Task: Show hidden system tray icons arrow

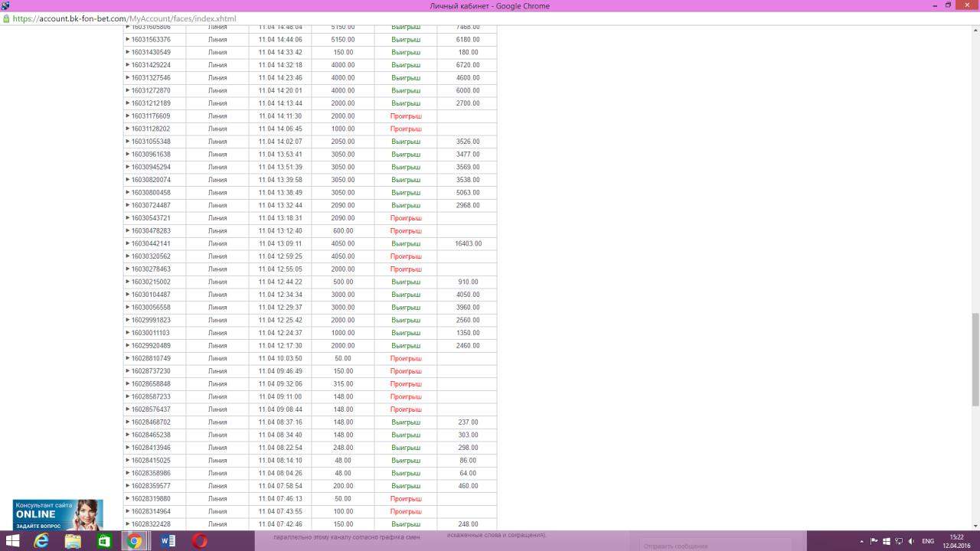Action: point(862,541)
